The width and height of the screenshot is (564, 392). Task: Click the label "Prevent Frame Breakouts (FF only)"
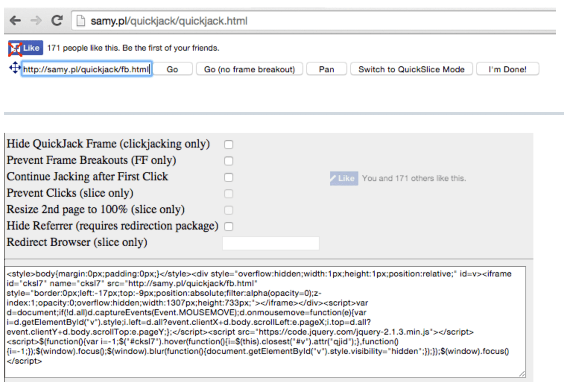pyautogui.click(x=92, y=160)
